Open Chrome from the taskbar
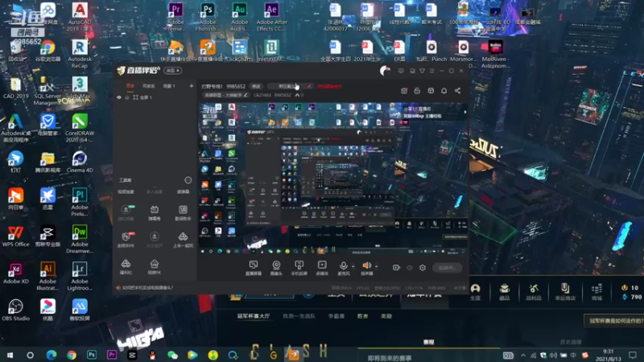The image size is (644, 362). click(x=72, y=355)
